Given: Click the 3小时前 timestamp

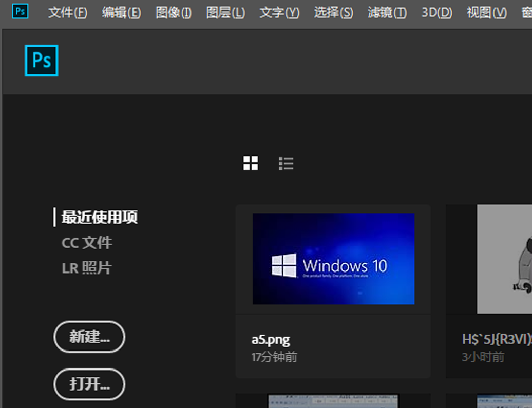Looking at the screenshot, I should coord(483,357).
